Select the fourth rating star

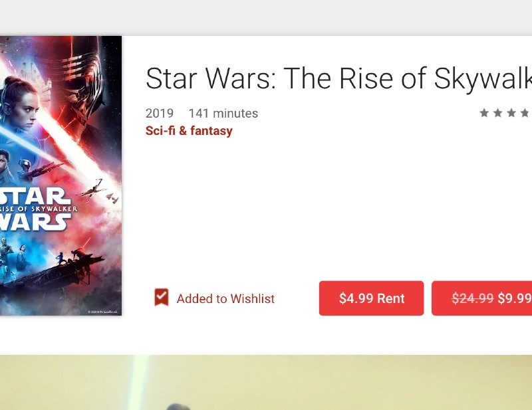click(525, 113)
